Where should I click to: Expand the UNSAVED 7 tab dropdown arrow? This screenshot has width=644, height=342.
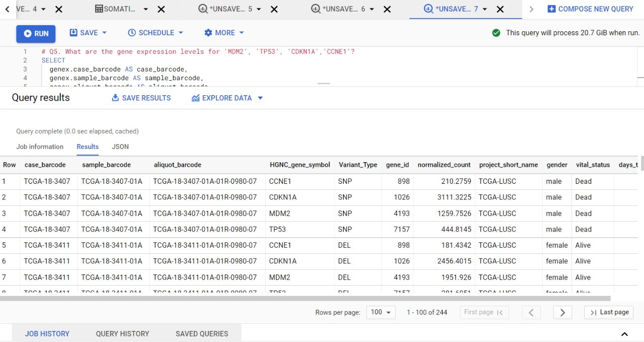click(x=484, y=9)
